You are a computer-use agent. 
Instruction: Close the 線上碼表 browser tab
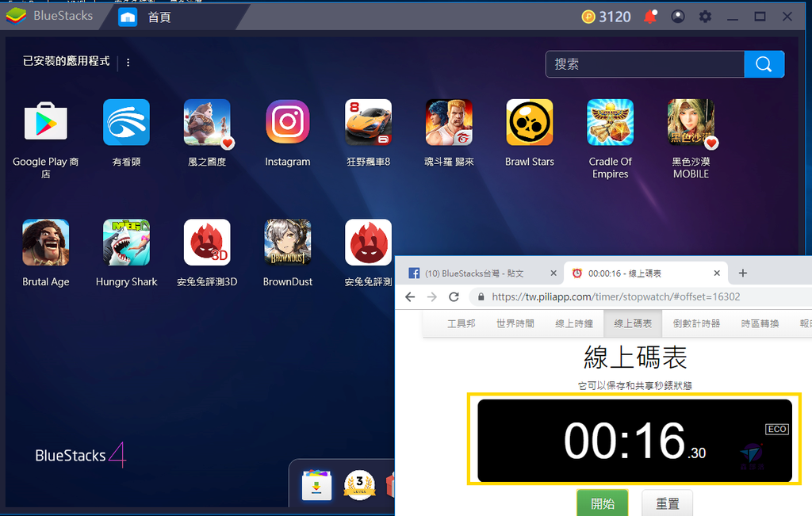pyautogui.click(x=717, y=273)
